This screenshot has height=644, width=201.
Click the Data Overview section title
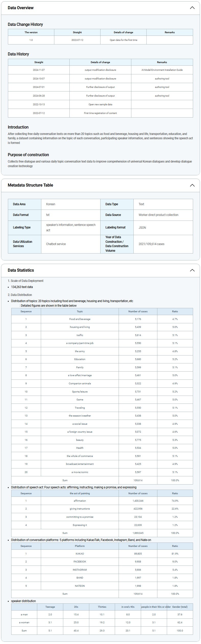(x=21, y=8)
